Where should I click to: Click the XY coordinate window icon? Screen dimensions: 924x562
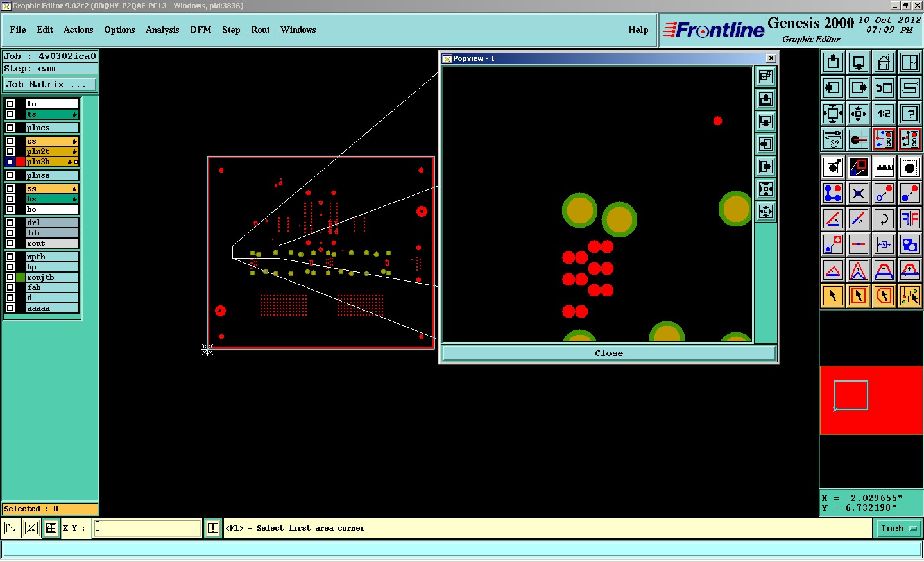tap(910, 62)
